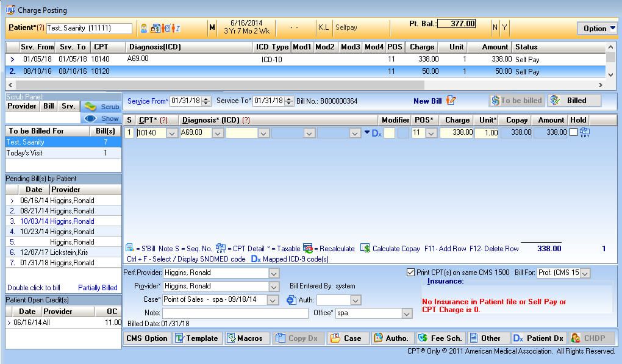Screen dimensions: 622x364
Task: Adjust Service From date stepper
Action: (206, 101)
